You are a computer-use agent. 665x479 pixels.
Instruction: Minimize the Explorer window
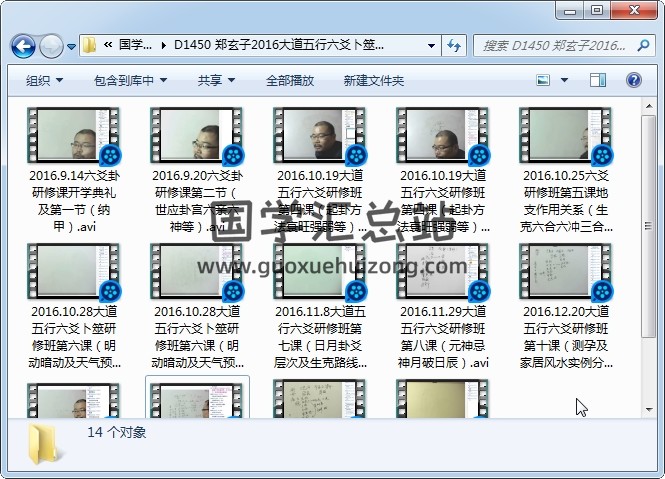click(x=570, y=11)
